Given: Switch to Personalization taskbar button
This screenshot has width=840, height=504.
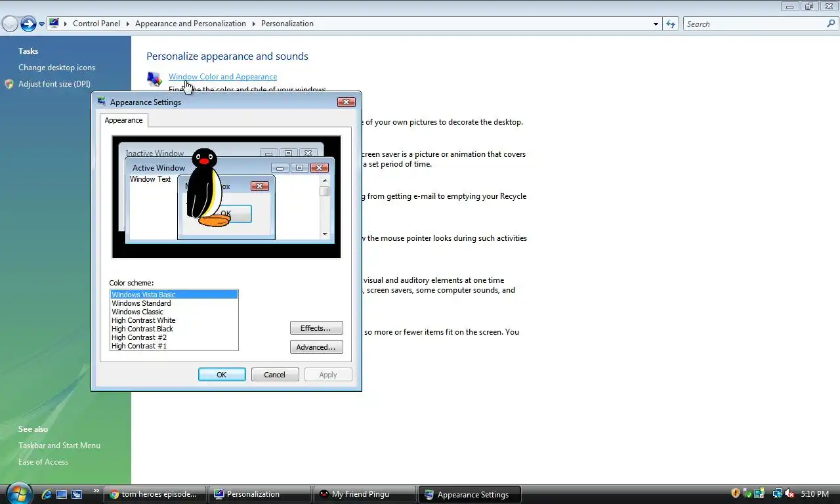Looking at the screenshot, I should click(260, 494).
